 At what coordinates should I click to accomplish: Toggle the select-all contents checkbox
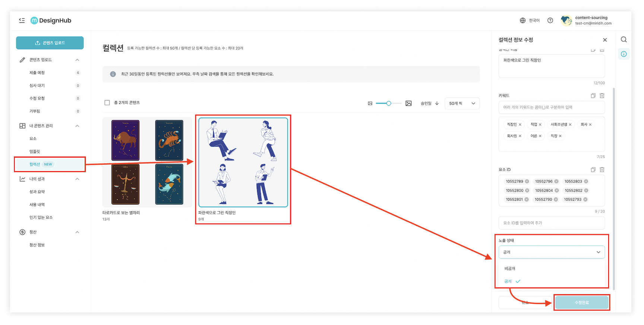[x=107, y=102]
